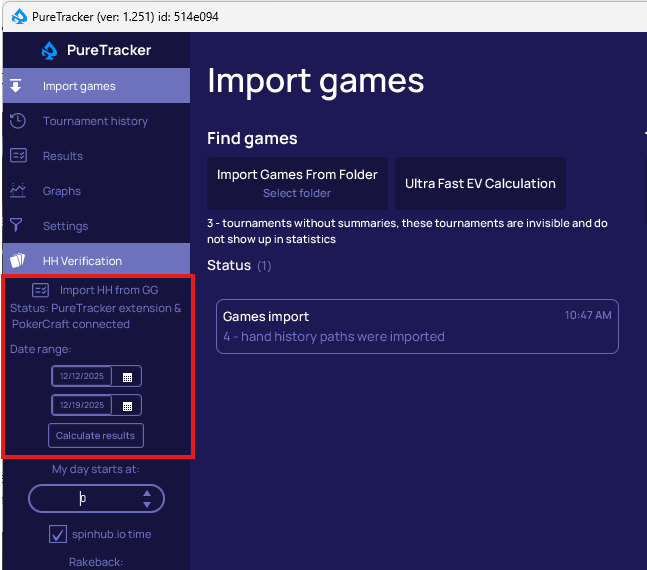Click the Results checklist icon
Viewport: 647px width, 570px height.
[x=17, y=156]
